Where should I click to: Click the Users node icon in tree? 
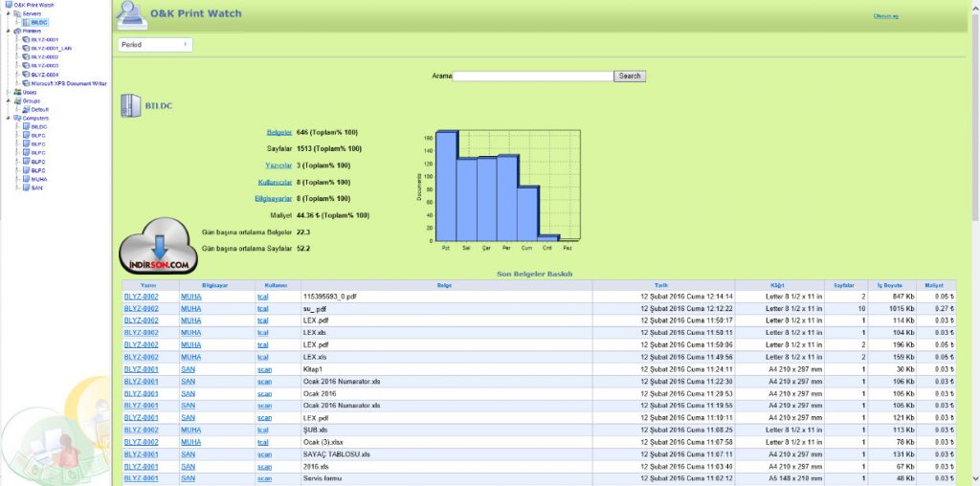[x=17, y=92]
